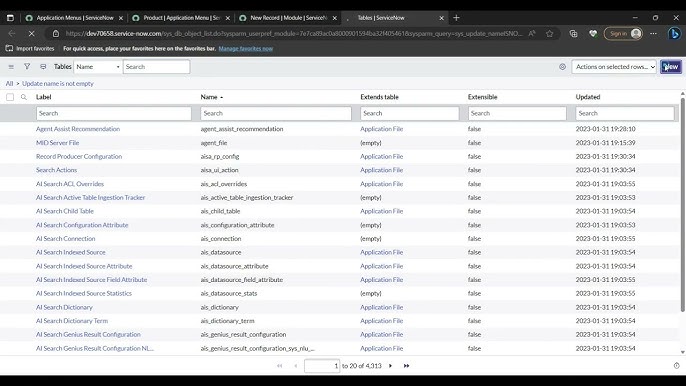Viewport: 686px width, 386px height.
Task: Click the column search magnifier icon
Action: pyautogui.click(x=24, y=97)
